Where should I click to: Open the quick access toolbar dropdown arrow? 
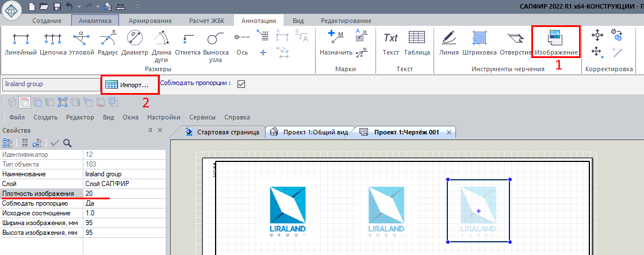click(x=137, y=6)
